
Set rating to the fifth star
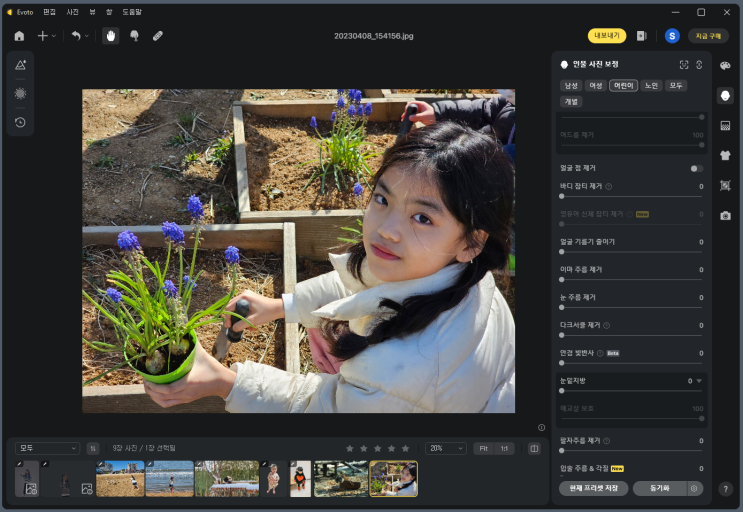(x=406, y=448)
